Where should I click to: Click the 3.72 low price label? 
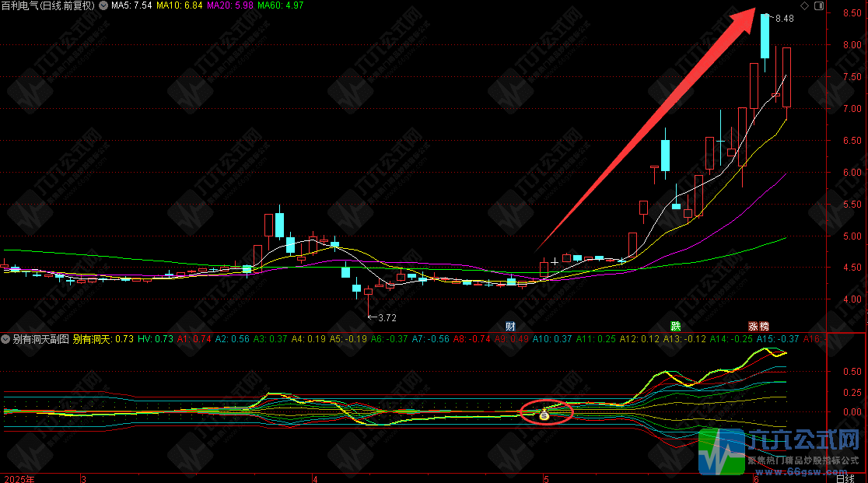pos(387,318)
